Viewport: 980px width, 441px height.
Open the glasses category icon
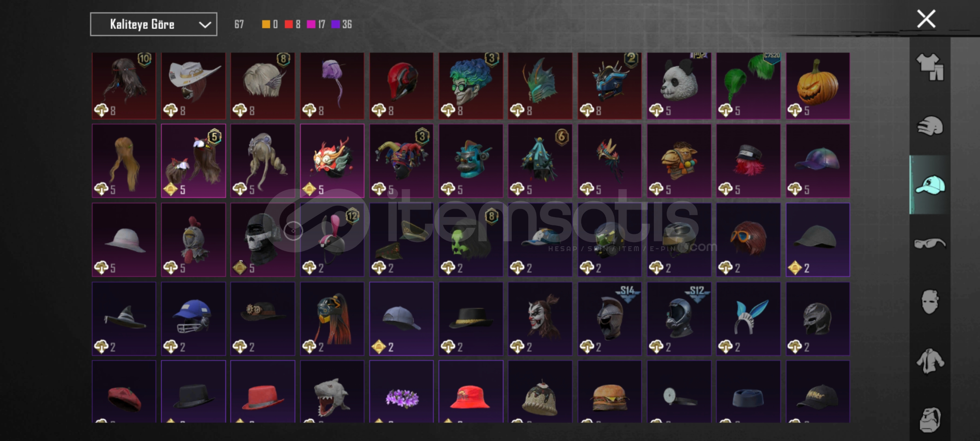point(930,243)
